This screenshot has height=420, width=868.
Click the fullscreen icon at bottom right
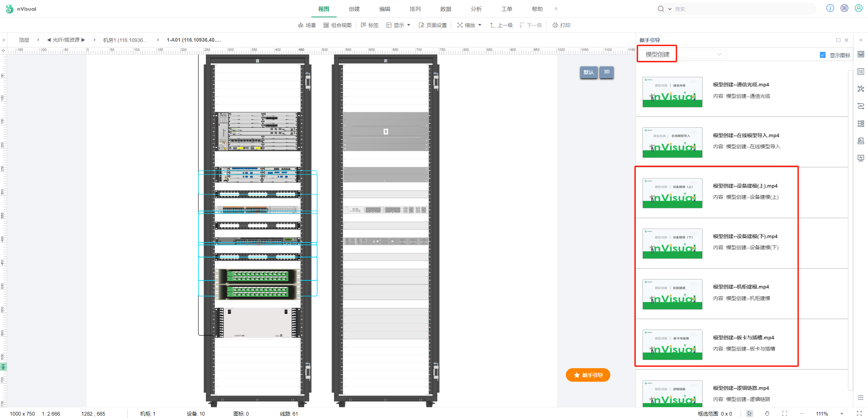(859, 414)
